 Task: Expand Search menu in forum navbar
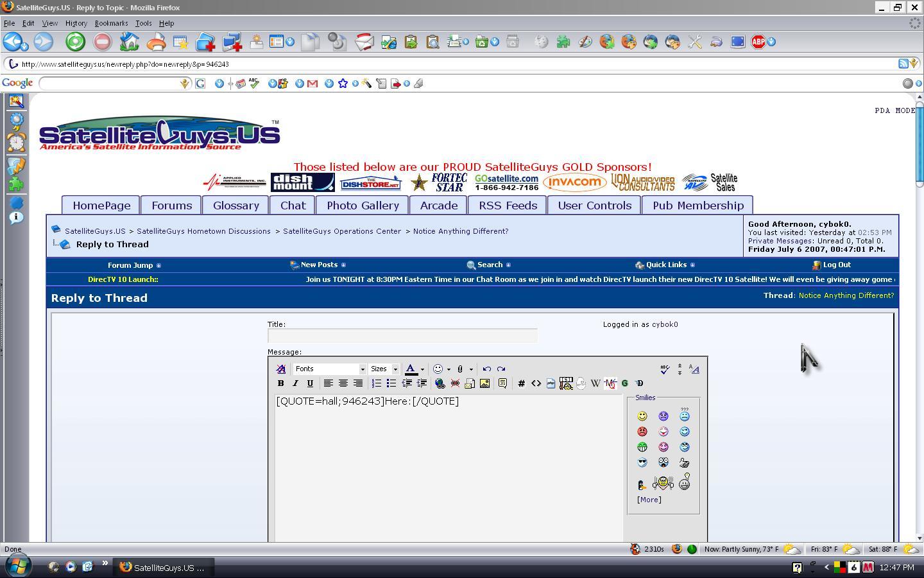click(x=489, y=265)
